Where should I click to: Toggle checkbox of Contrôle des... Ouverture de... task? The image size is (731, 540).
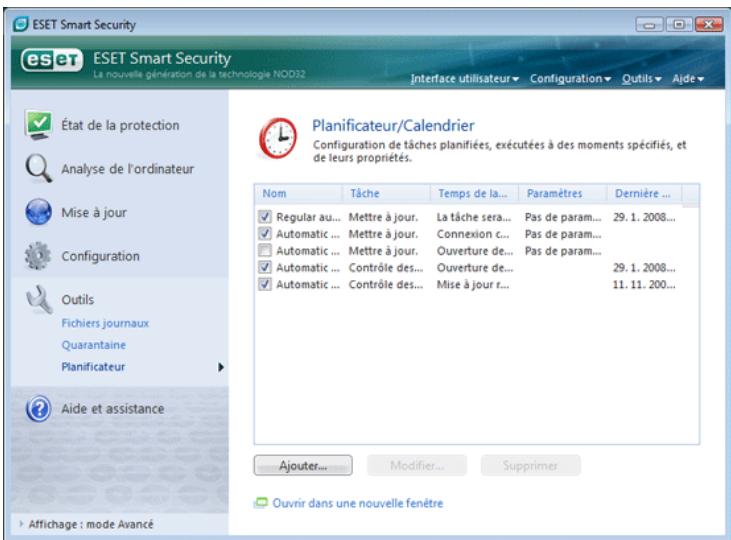click(x=264, y=267)
